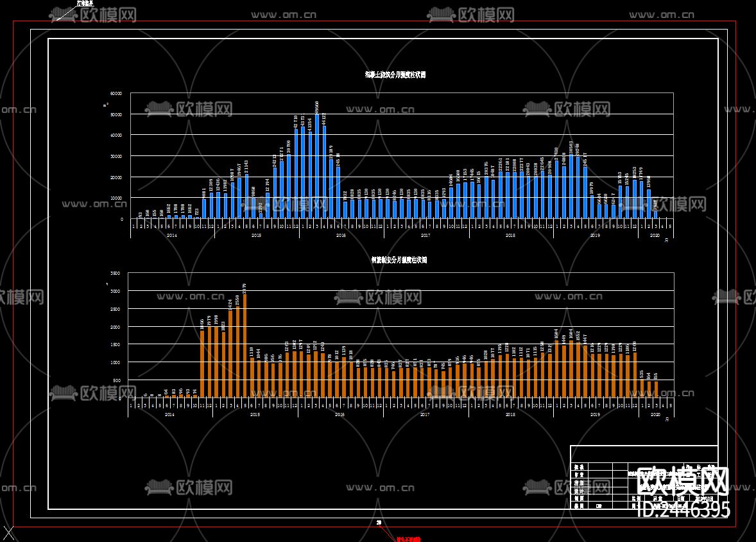This screenshot has width=756, height=542.
Task: Click the 29248 value label in blue chart
Action: 577,150
